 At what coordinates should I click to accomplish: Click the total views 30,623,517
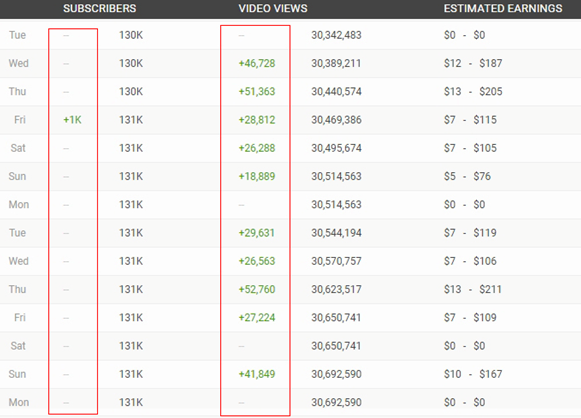pos(336,289)
